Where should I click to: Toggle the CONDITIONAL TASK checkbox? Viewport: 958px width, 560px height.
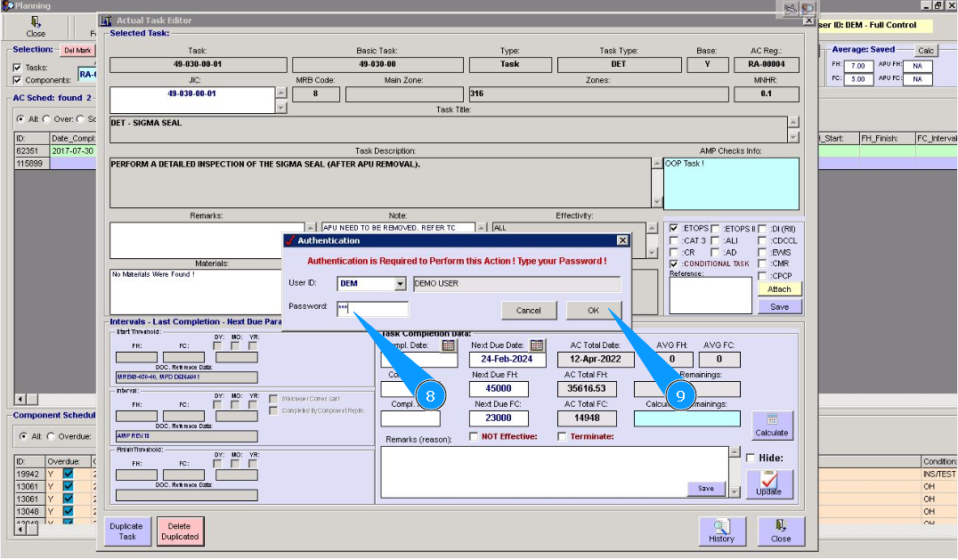(674, 264)
